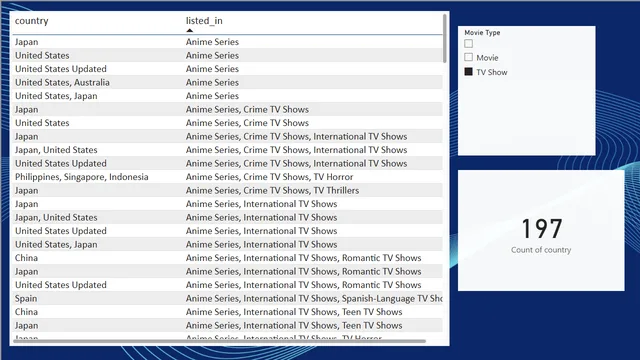Screen dimensions: 640x360
Task: Select the Spanish-Language TV Shows genre cell
Action: point(314,298)
